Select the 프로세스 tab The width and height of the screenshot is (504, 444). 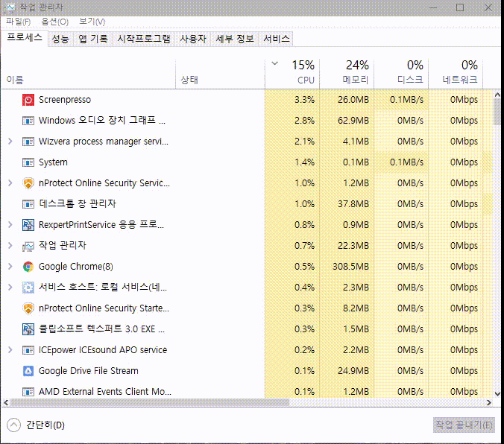click(25, 38)
